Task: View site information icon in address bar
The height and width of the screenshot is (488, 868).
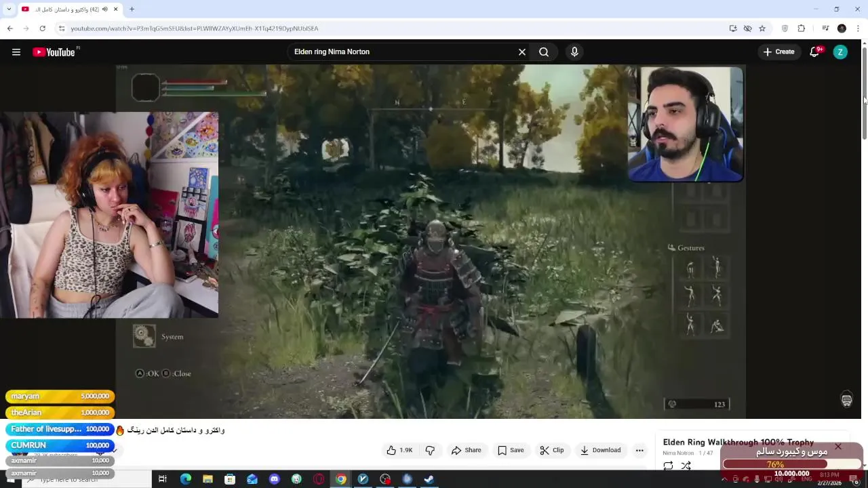Action: pos(62,28)
